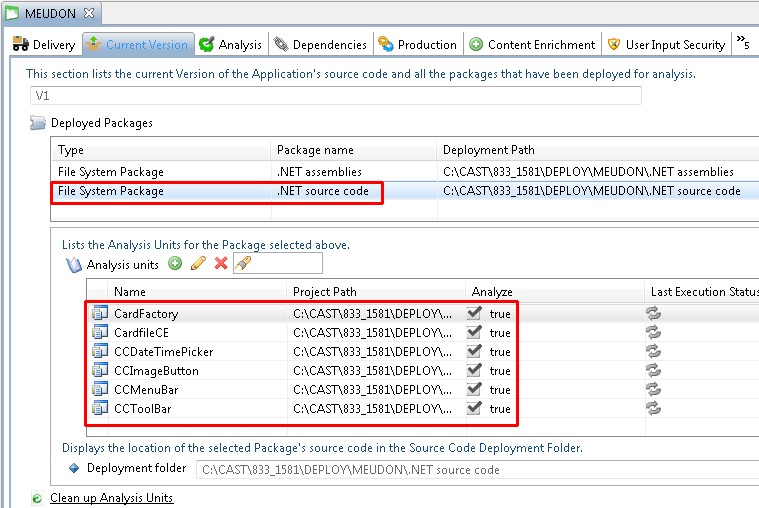The image size is (759, 508).
Task: Click the red X delete analysis unit icon
Action: pyautogui.click(x=221, y=264)
